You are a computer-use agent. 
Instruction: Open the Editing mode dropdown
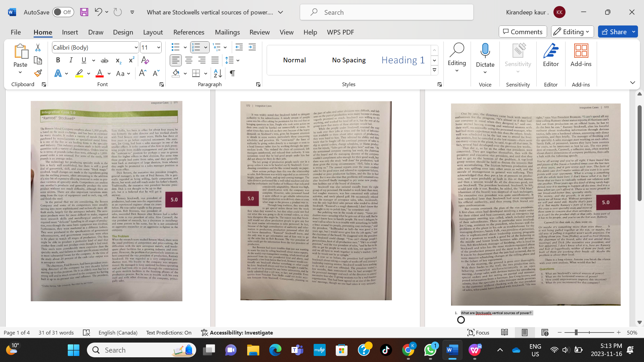coord(572,32)
